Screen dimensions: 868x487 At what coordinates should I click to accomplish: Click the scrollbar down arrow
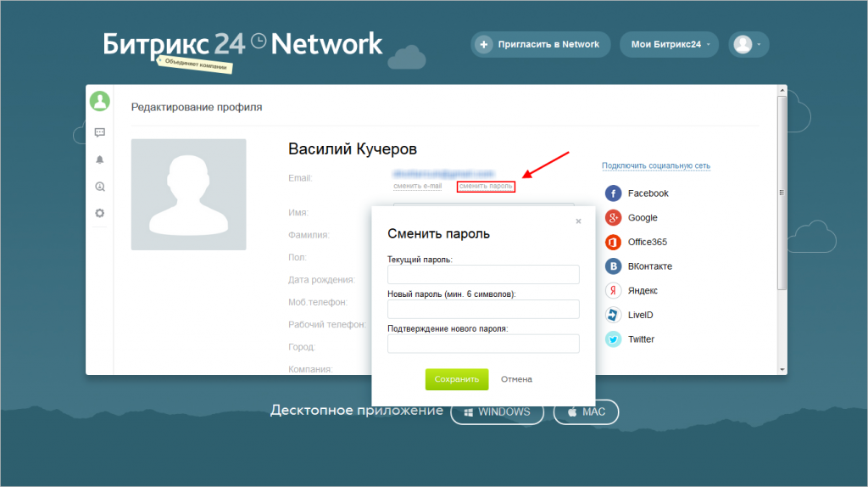coord(782,370)
